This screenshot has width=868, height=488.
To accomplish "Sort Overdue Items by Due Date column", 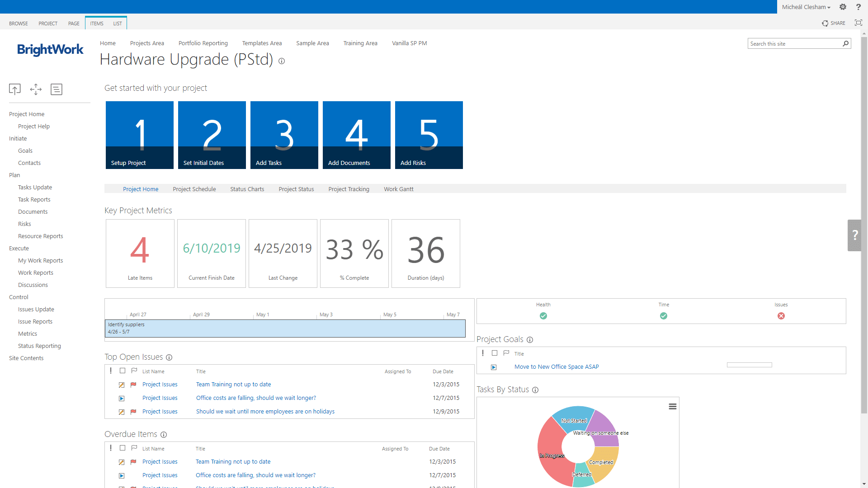I will (x=439, y=449).
